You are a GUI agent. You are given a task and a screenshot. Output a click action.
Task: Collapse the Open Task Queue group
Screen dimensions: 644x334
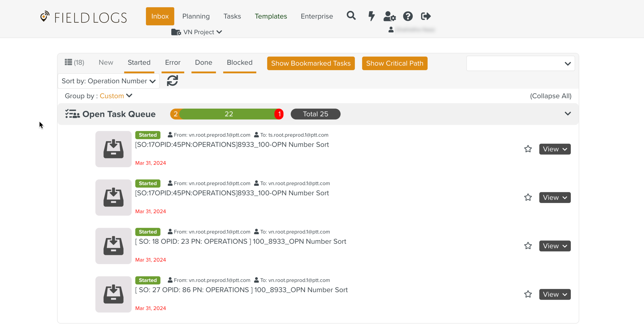[567, 114]
